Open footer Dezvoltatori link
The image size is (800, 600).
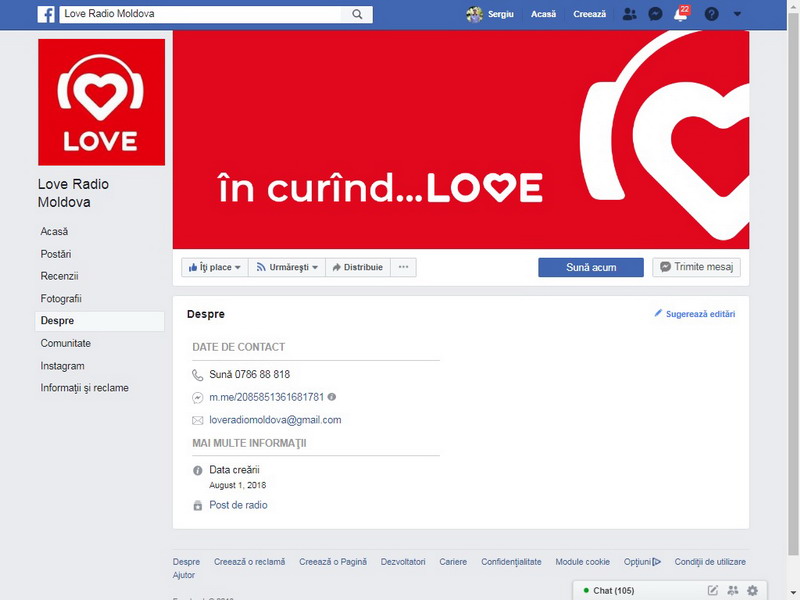403,562
